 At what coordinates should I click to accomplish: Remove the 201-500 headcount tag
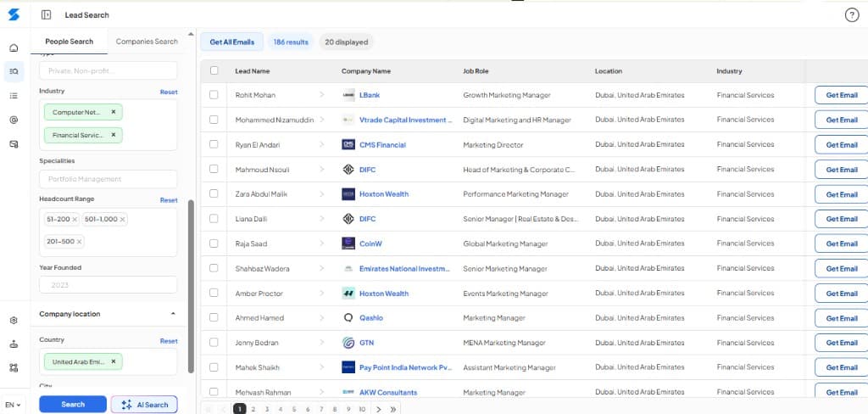(79, 242)
